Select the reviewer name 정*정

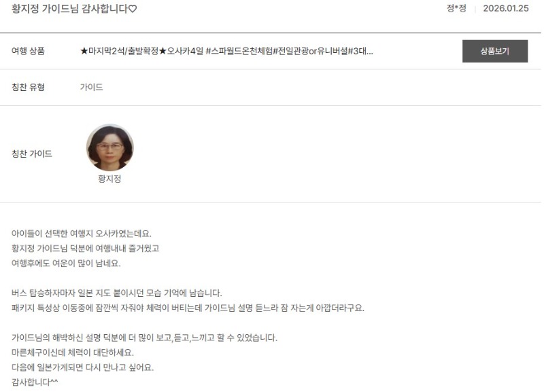pyautogui.click(x=456, y=8)
